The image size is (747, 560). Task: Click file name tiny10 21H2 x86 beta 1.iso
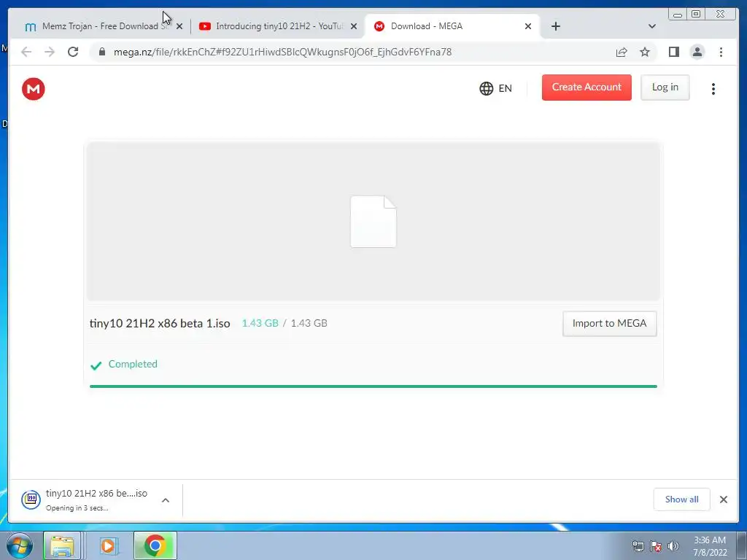[x=160, y=323]
